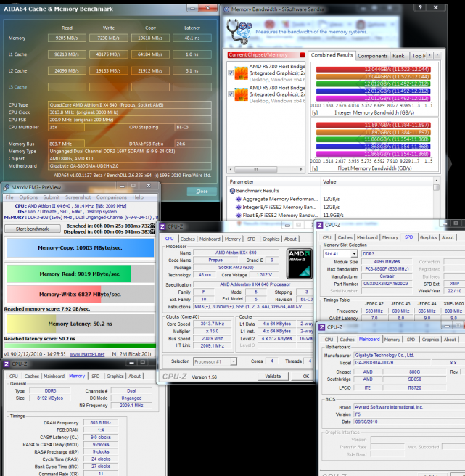Click the CPU-Z icon in the Memory window title
This screenshot has height=476, width=465.
[7, 364]
